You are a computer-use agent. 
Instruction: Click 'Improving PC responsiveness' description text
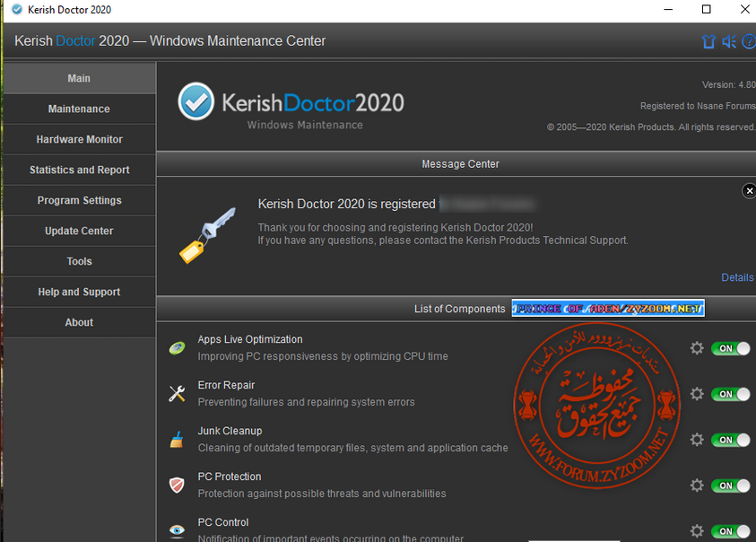[x=323, y=356]
